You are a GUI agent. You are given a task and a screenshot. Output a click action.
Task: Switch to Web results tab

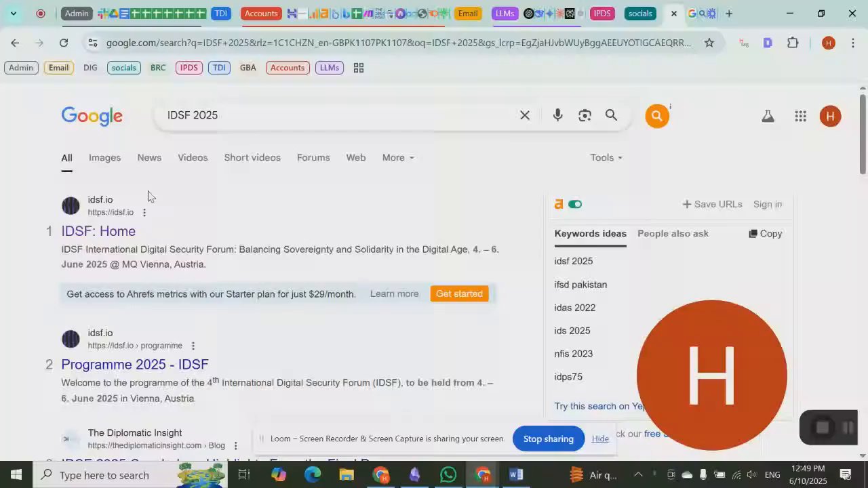point(356,157)
